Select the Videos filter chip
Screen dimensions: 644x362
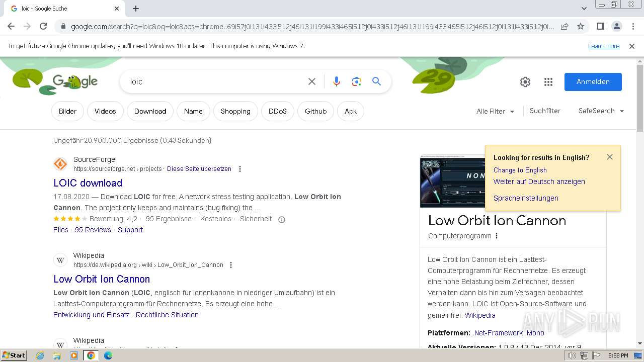click(105, 111)
